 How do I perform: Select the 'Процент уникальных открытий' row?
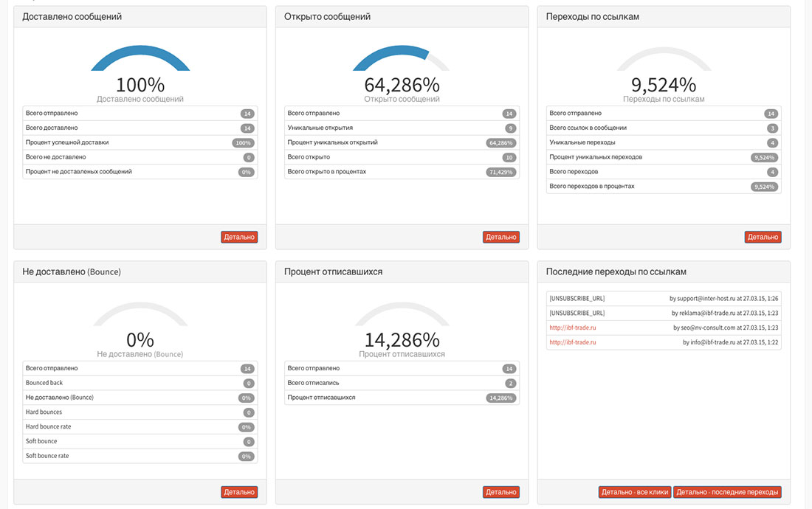pyautogui.click(x=402, y=142)
